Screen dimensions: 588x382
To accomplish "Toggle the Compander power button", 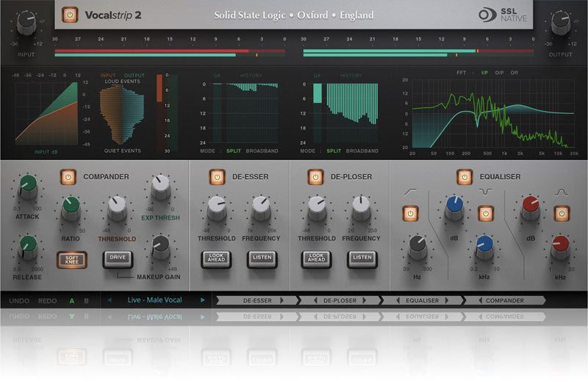I will [x=68, y=177].
